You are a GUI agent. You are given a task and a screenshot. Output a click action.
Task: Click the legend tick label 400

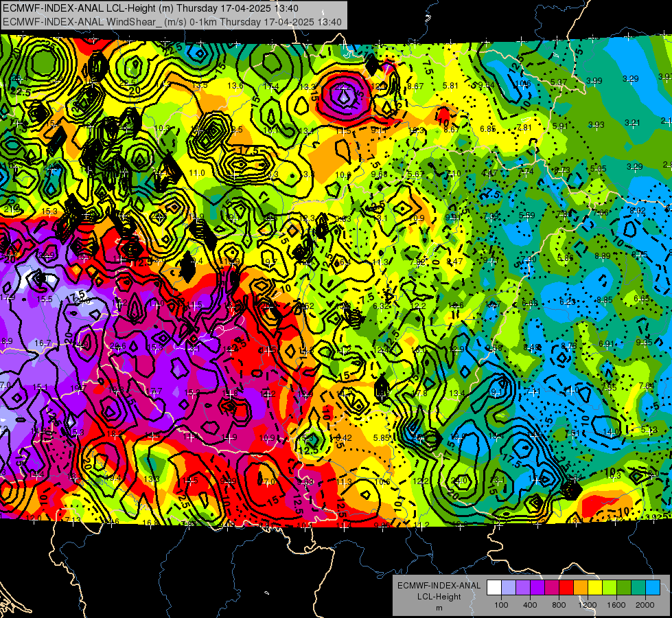[x=530, y=605]
